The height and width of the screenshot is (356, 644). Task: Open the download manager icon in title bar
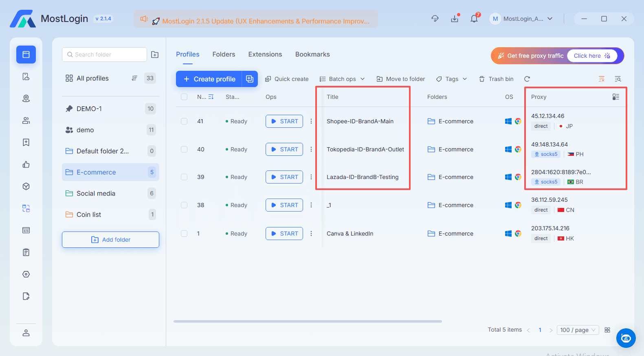tap(455, 19)
